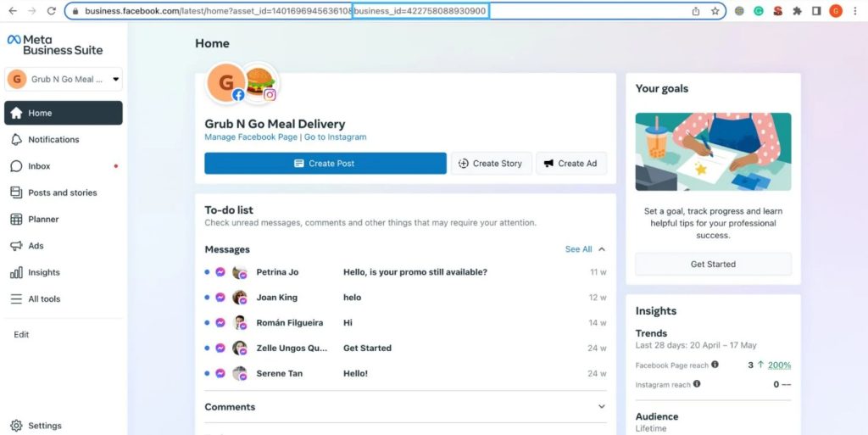Image resolution: width=868 pixels, height=435 pixels.
Task: Click the Chrome profile avatar G
Action: (x=835, y=11)
